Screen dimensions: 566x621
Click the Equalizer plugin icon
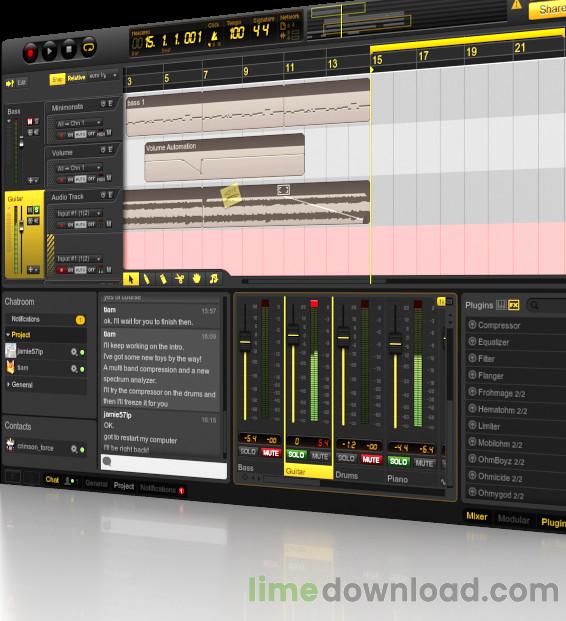(x=472, y=341)
